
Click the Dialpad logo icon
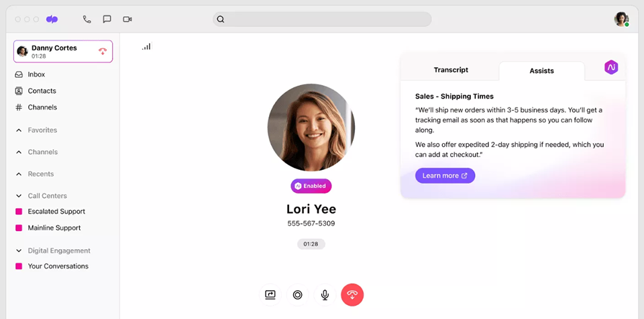pyautogui.click(x=52, y=19)
